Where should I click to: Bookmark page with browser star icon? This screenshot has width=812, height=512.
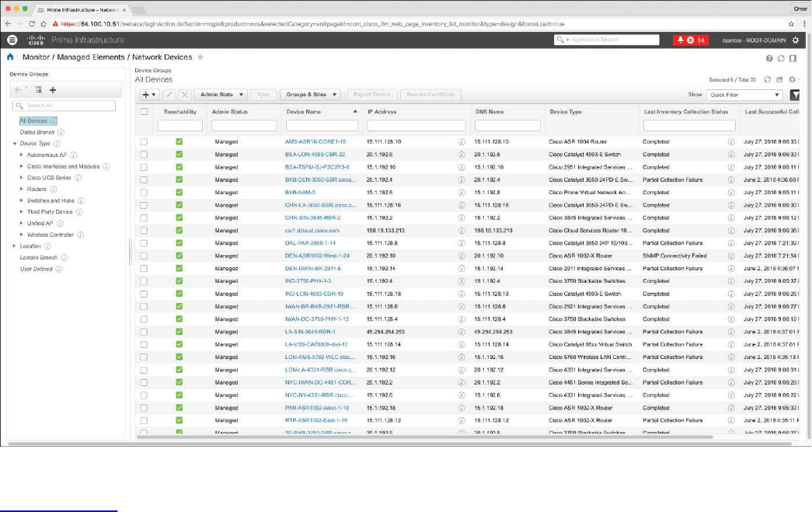tap(791, 24)
